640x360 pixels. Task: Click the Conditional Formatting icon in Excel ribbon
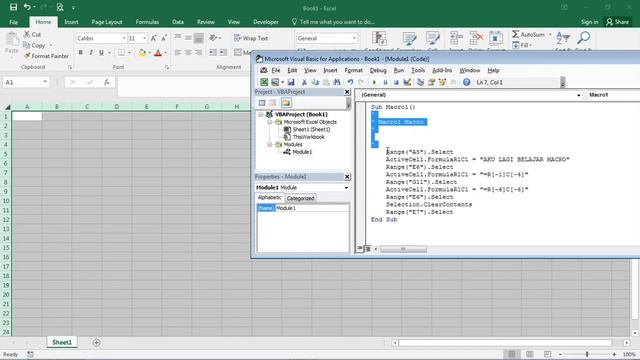point(379,38)
